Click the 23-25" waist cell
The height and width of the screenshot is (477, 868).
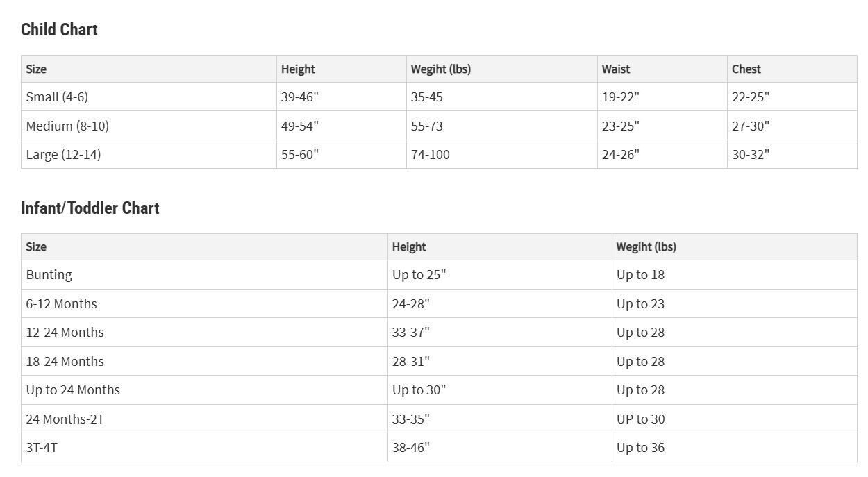coord(662,126)
